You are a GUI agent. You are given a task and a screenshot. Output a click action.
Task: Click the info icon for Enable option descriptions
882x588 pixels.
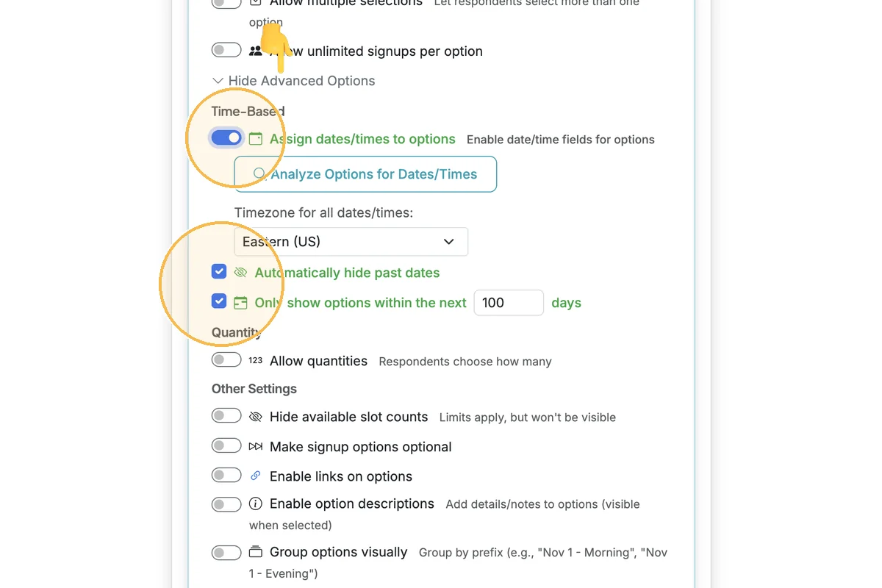click(255, 504)
